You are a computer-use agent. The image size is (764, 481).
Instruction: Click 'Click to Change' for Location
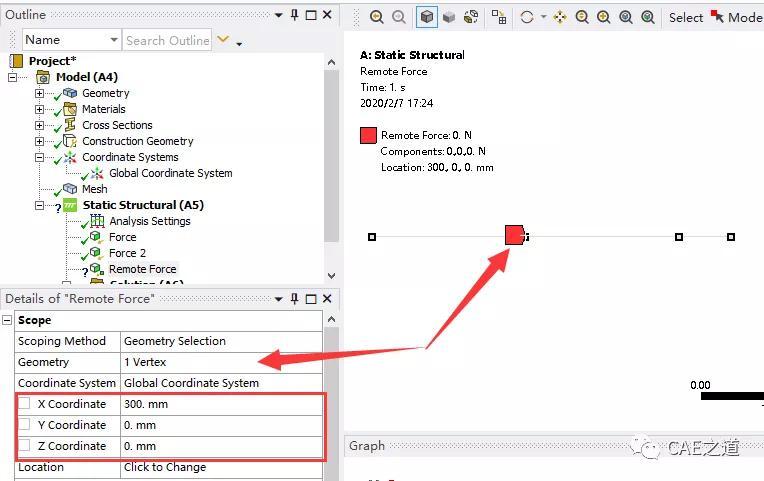(221, 467)
